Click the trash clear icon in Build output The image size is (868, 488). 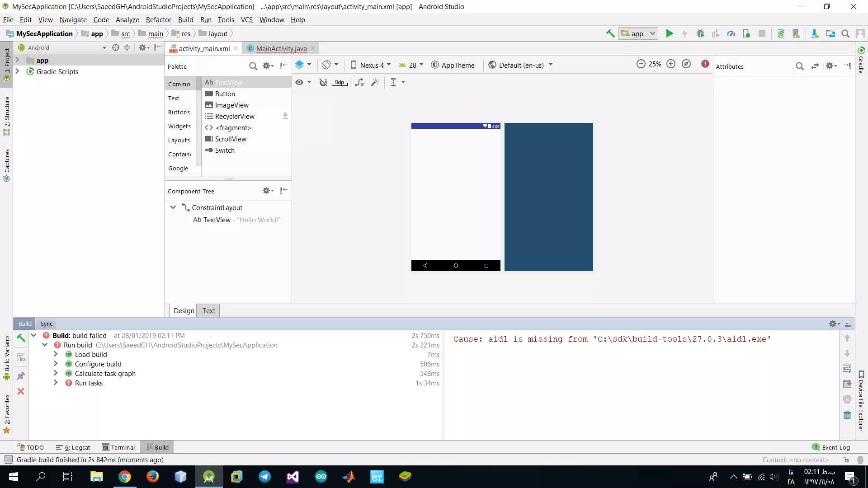coord(847,415)
